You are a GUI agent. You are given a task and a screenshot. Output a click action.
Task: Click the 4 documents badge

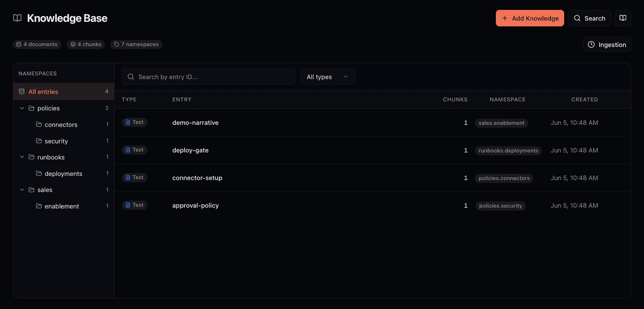(37, 44)
